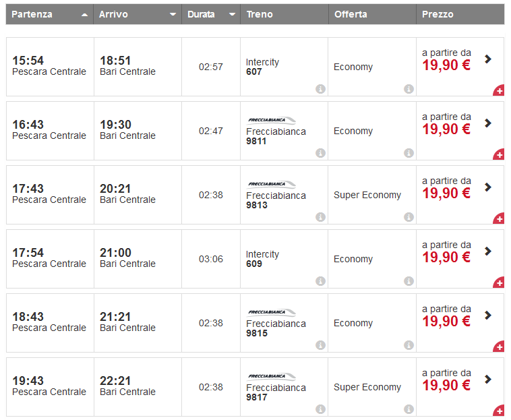Expand the 17:54 Intercity with right chevron
Screen dimensions: 511x420
click(x=488, y=251)
